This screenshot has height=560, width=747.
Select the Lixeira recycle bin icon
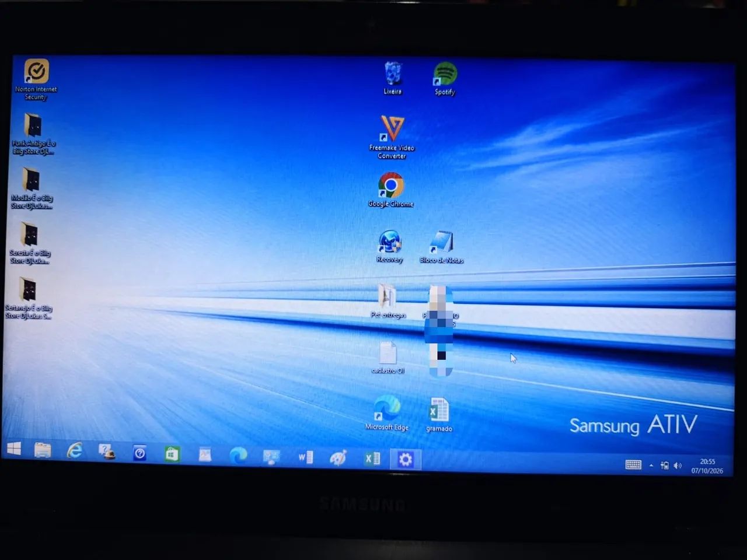(x=393, y=78)
